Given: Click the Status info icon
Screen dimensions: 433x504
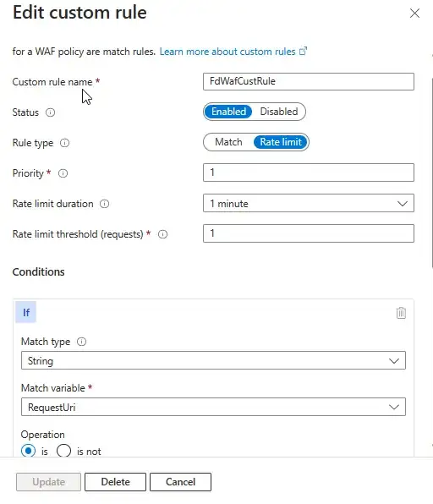Looking at the screenshot, I should coord(50,112).
